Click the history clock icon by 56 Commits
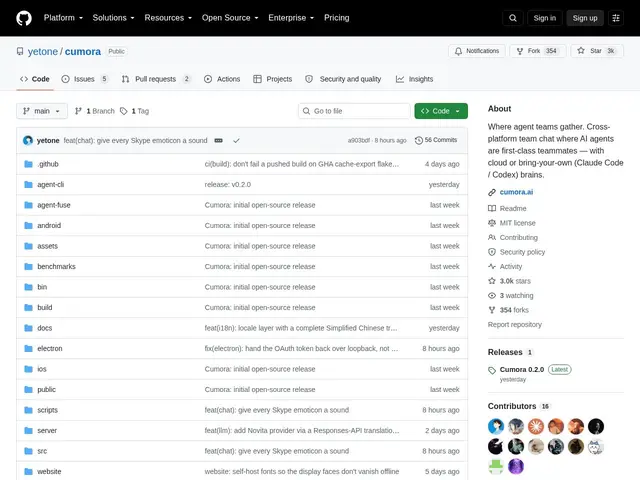The image size is (640, 480). tap(418, 140)
